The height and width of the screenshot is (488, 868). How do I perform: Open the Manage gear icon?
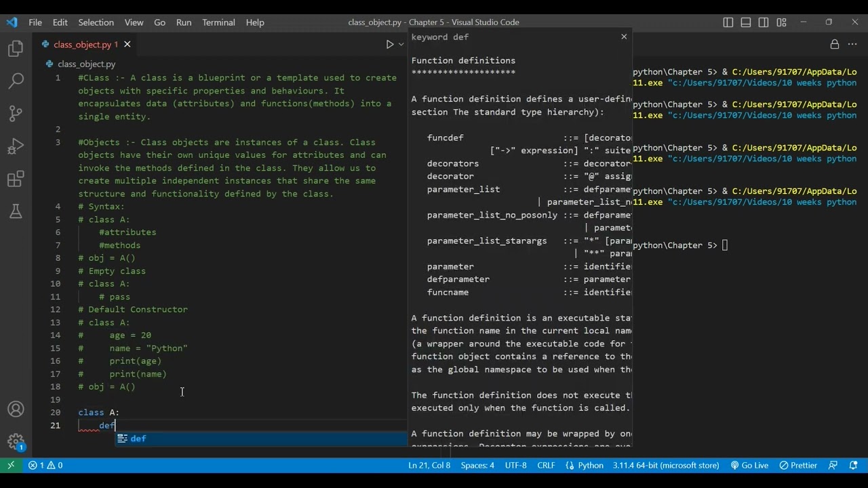click(x=16, y=442)
